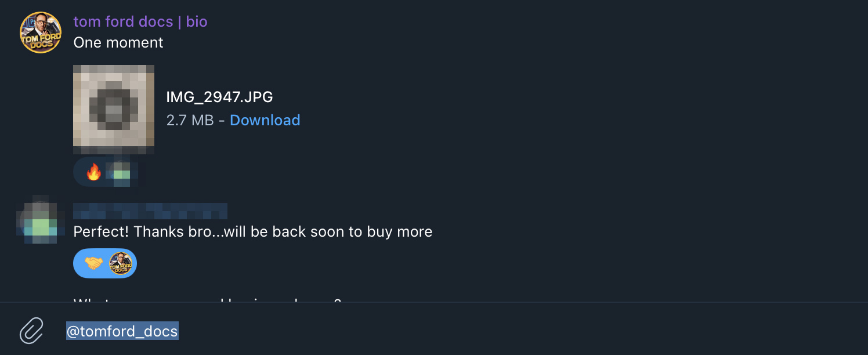Click highlighted @tomford_docs text in composer
Screen dimensions: 868x355
pyautogui.click(x=122, y=331)
